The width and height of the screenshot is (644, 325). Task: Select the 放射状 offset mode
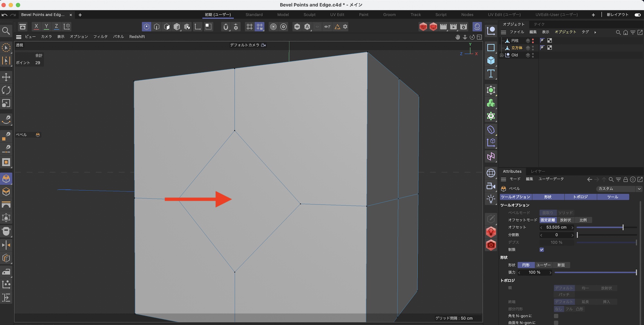[565, 220]
